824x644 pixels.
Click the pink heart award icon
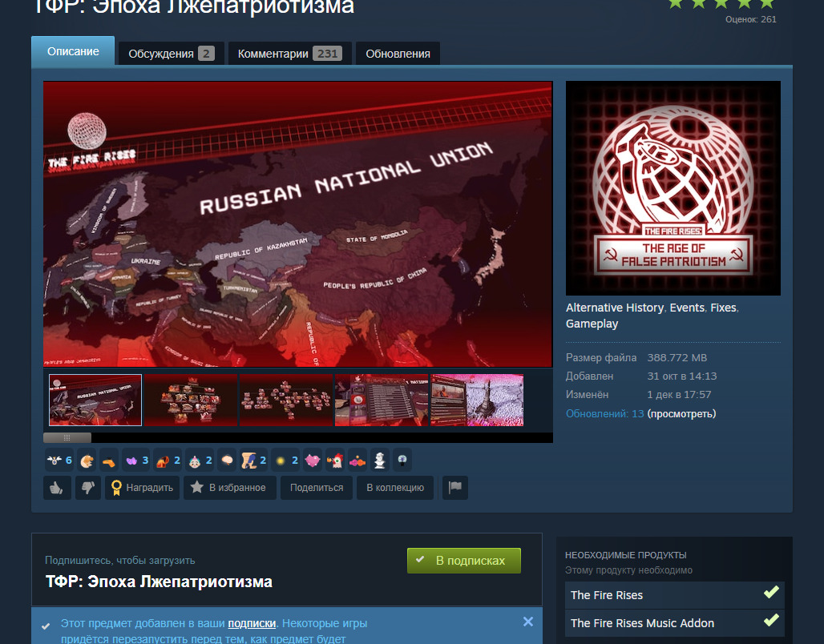[x=313, y=461]
